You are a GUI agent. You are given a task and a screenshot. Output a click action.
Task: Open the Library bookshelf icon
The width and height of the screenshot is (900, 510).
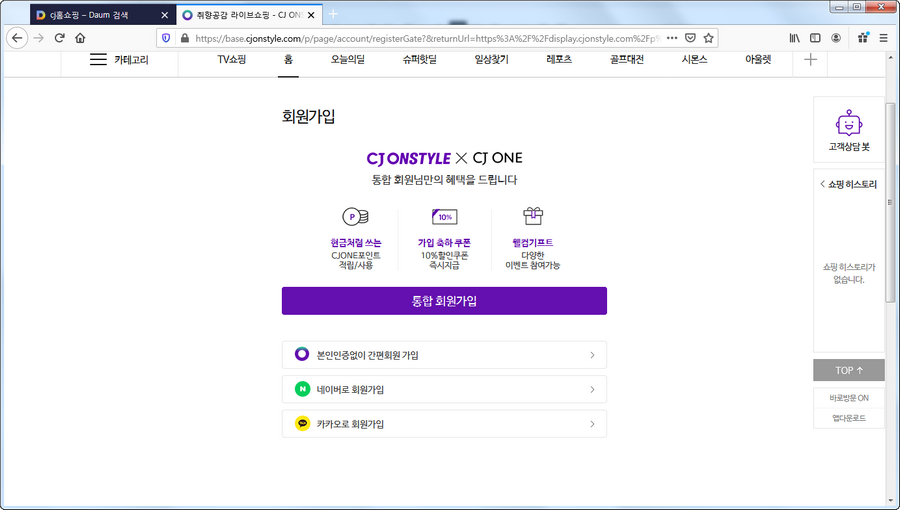pos(794,38)
